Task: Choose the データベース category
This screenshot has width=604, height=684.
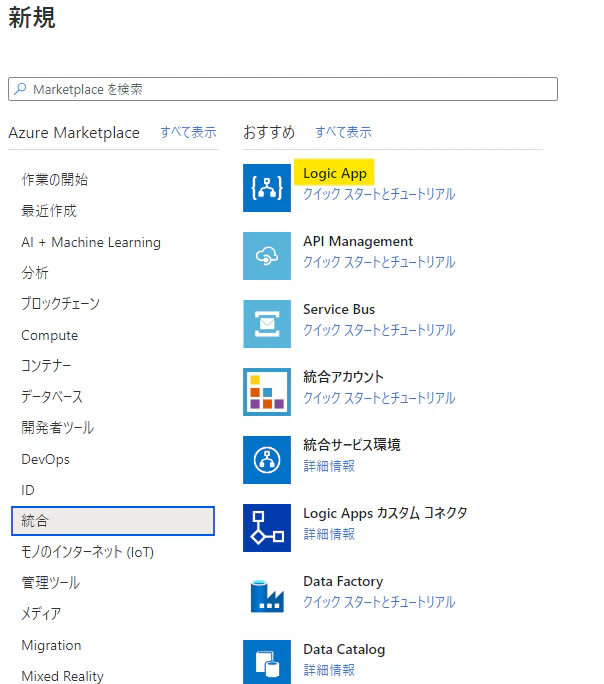Action: tap(52, 397)
